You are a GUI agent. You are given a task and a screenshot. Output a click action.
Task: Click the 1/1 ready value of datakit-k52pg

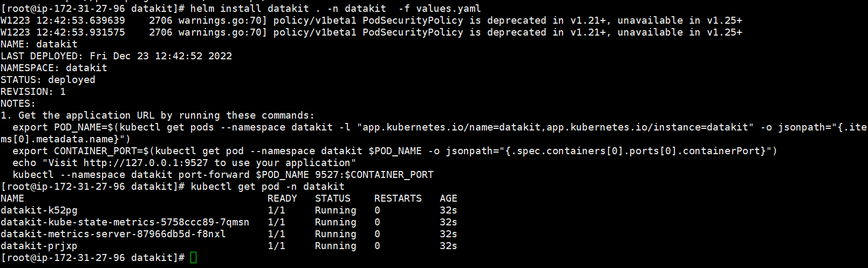tap(276, 210)
